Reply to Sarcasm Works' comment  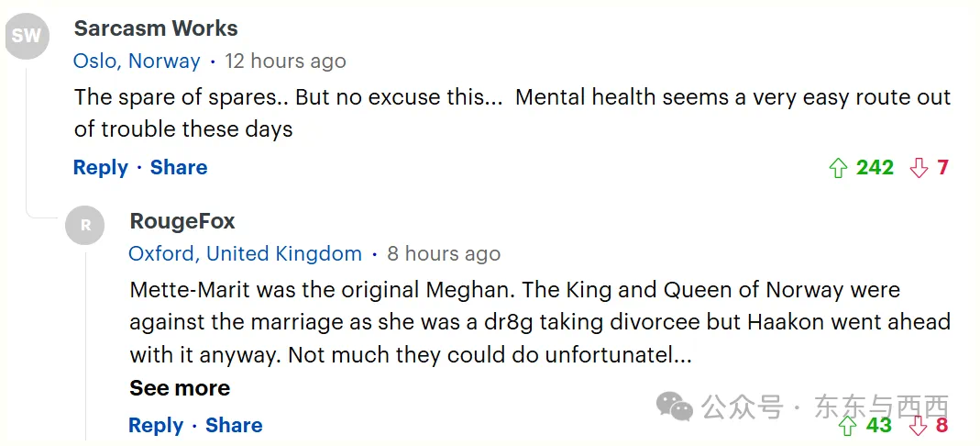pyautogui.click(x=101, y=168)
